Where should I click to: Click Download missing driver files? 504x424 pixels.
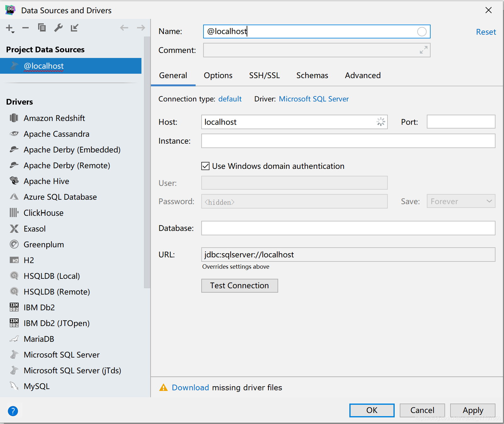pyautogui.click(x=190, y=387)
